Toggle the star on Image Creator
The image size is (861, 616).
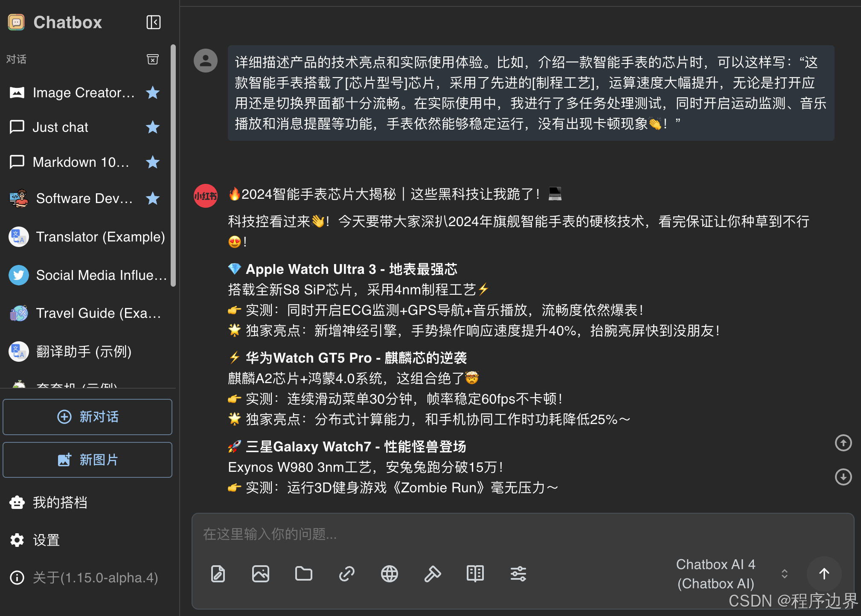coord(153,93)
